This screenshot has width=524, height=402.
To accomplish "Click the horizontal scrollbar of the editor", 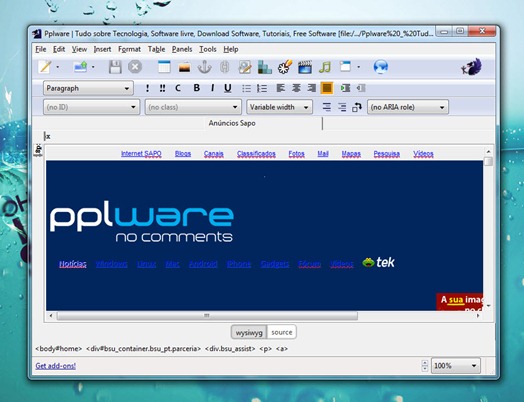I will (207, 315).
